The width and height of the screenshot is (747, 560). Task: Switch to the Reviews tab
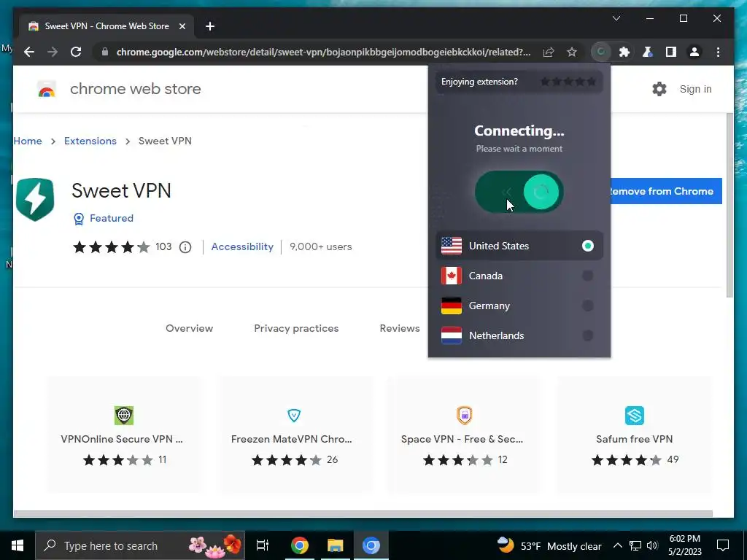pyautogui.click(x=399, y=328)
